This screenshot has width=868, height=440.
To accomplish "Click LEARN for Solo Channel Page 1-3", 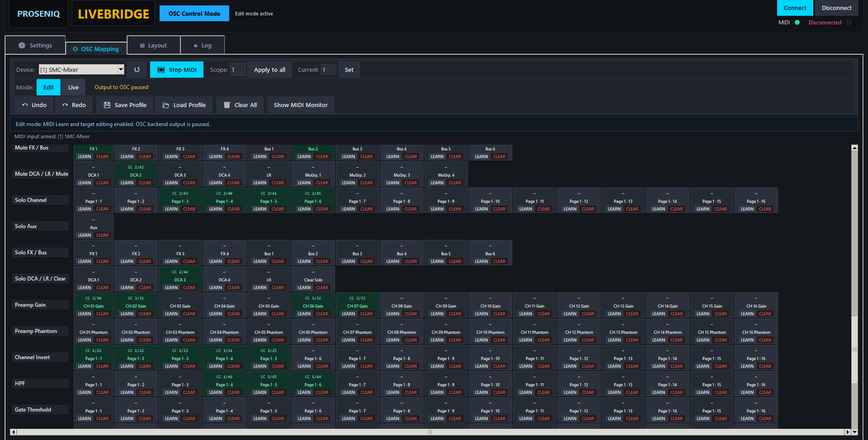I will tap(171, 209).
